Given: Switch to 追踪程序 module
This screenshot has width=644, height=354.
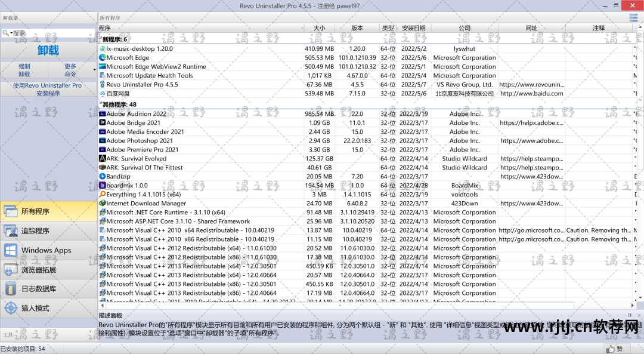Looking at the screenshot, I should [48, 230].
